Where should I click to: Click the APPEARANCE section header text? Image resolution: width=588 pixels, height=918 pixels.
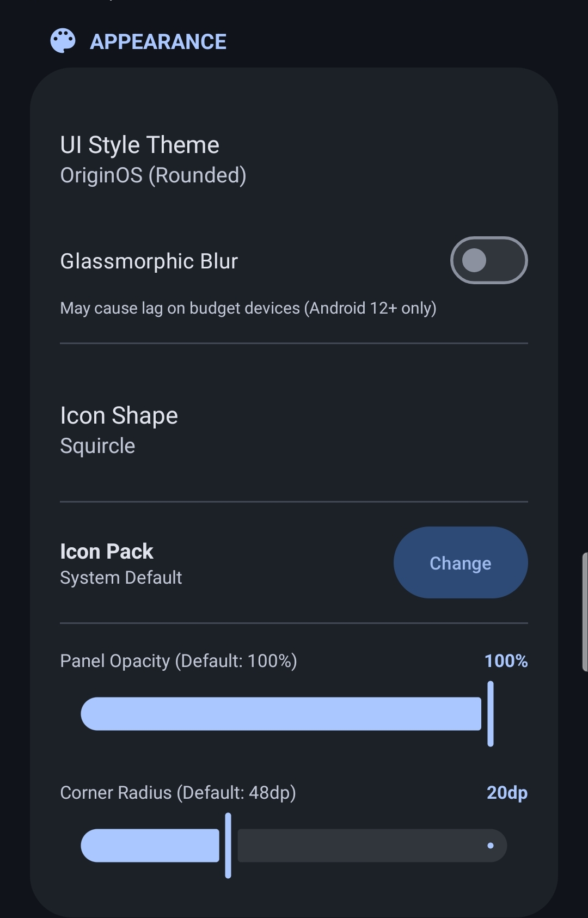pos(158,42)
